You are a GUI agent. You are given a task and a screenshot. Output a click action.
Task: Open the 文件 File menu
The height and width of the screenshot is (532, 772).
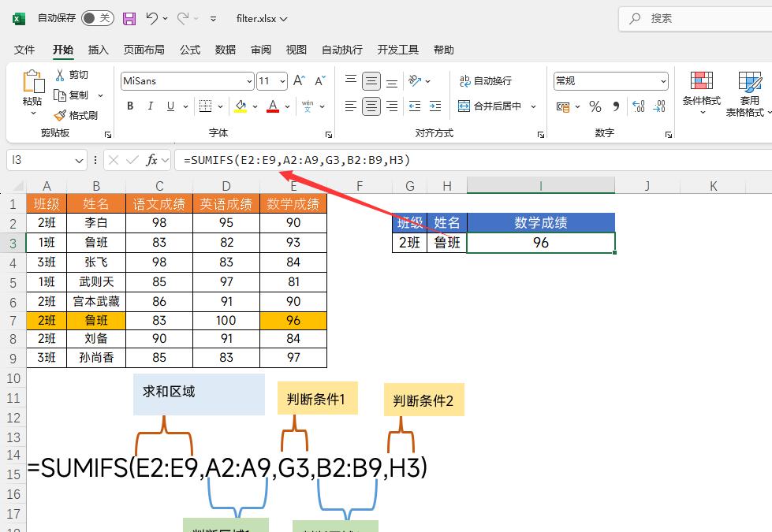[x=24, y=50]
